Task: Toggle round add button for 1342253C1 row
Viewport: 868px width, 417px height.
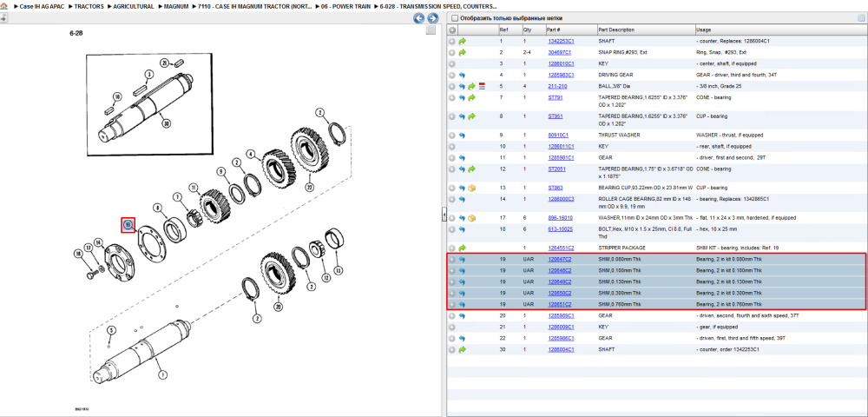Action: [x=452, y=42]
